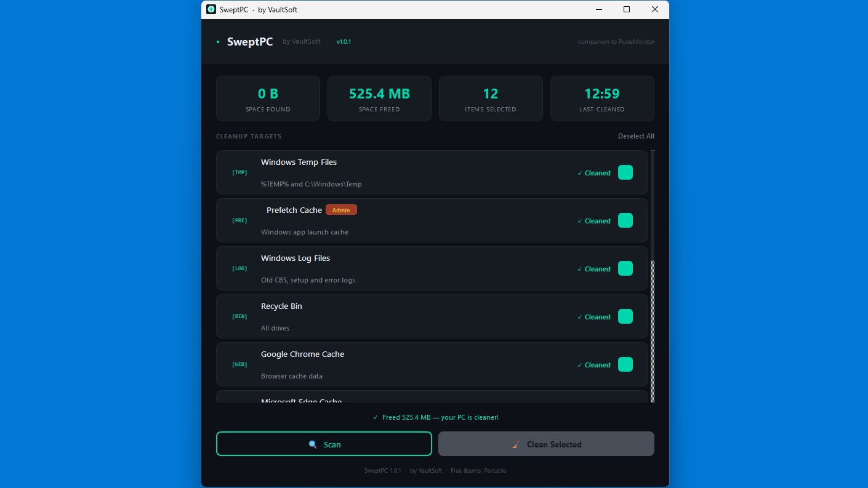
Task: Click the Cleaned status for Recycle Bin
Action: tap(594, 317)
